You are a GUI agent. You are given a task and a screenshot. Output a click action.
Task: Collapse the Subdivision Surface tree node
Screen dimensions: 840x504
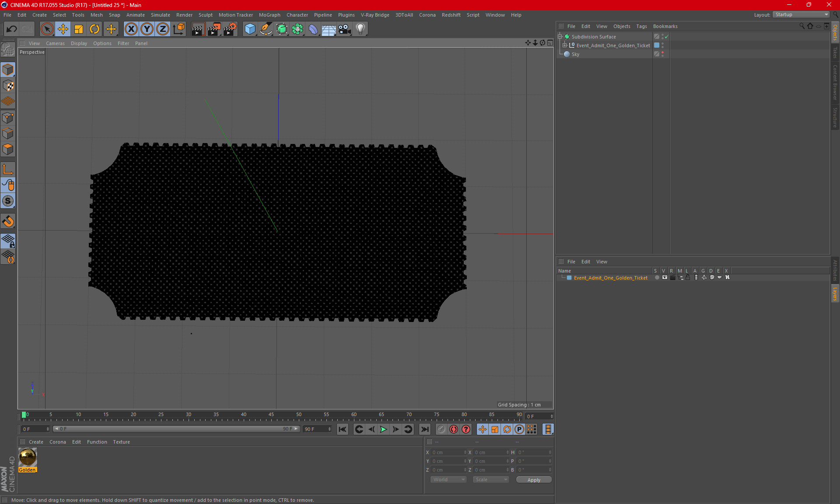(560, 37)
